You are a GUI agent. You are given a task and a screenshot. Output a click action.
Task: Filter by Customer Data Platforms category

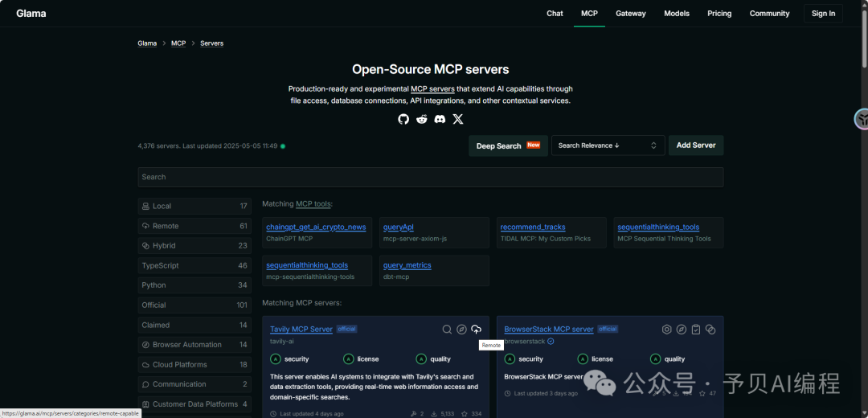point(194,404)
